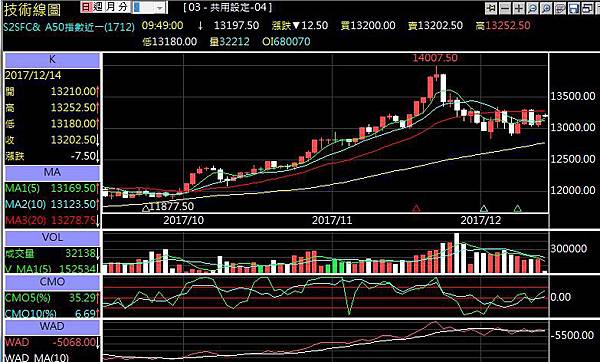
Task: Zoom in with the magnifier plus icon
Action: [x=546, y=8]
